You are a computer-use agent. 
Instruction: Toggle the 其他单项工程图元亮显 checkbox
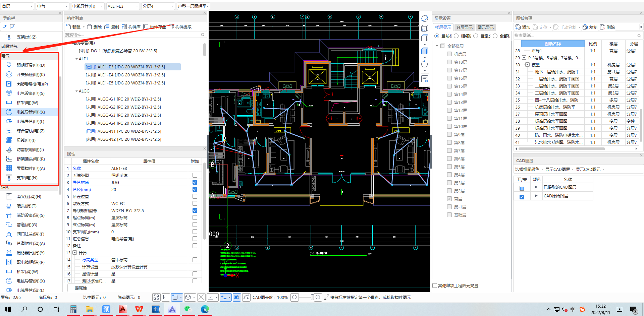(x=435, y=286)
